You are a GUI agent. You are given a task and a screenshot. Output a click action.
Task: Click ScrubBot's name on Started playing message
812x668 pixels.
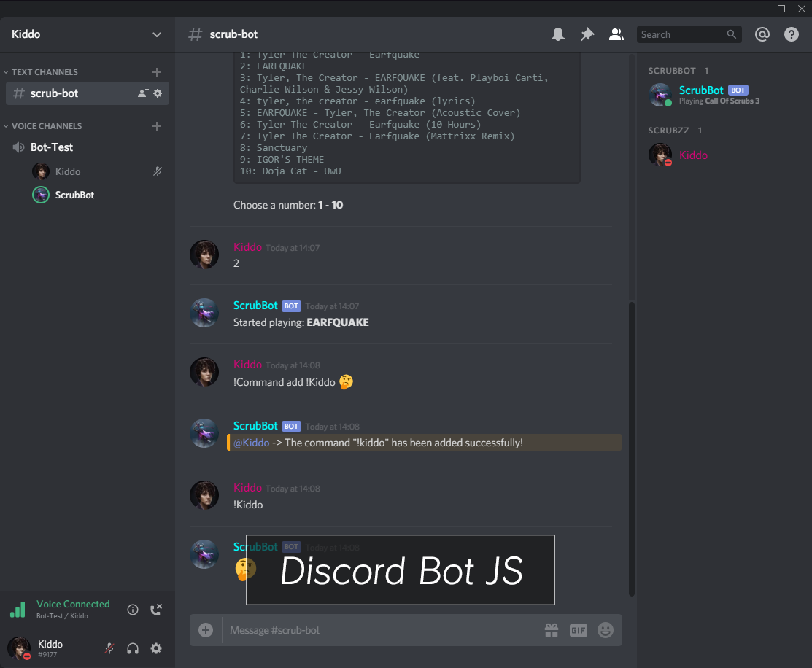pos(255,306)
